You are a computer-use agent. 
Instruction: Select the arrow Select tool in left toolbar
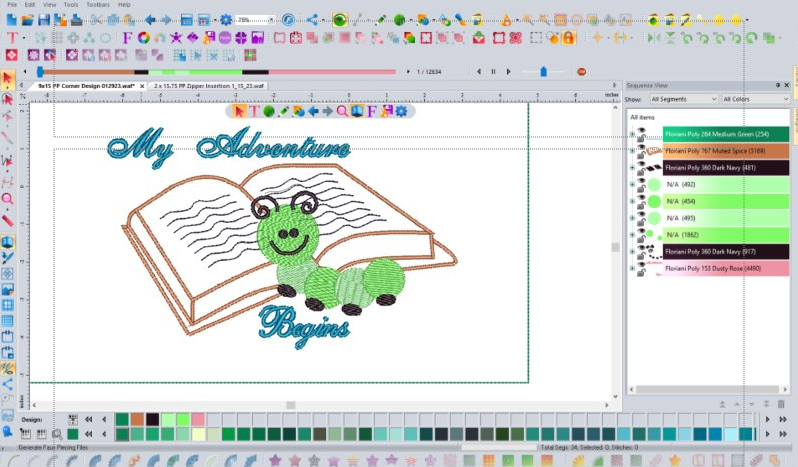coord(8,77)
